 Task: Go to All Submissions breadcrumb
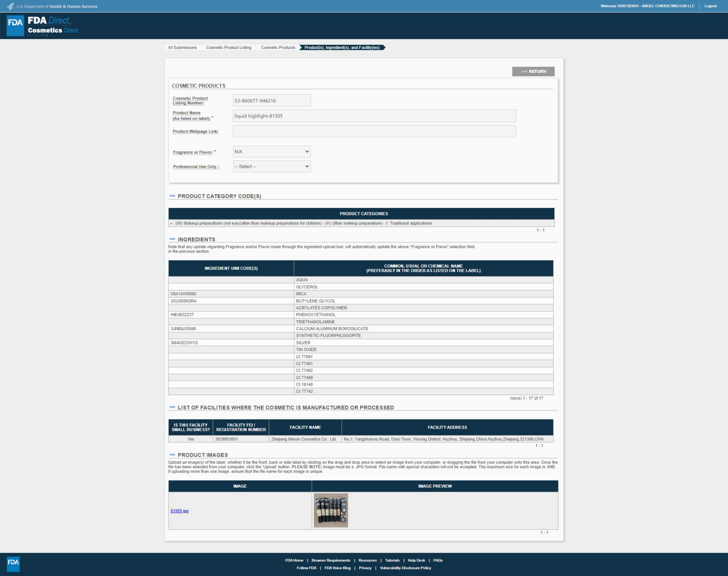182,48
